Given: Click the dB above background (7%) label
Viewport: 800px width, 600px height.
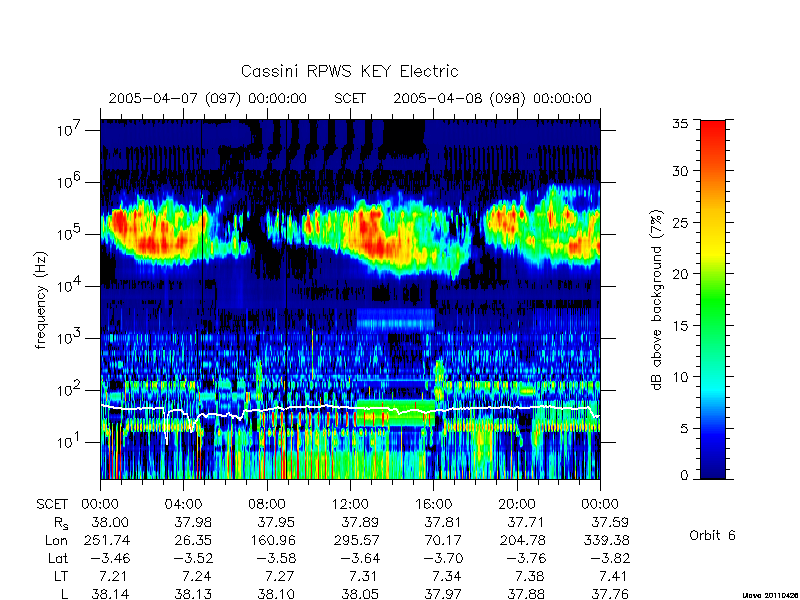Looking at the screenshot, I should (657, 300).
